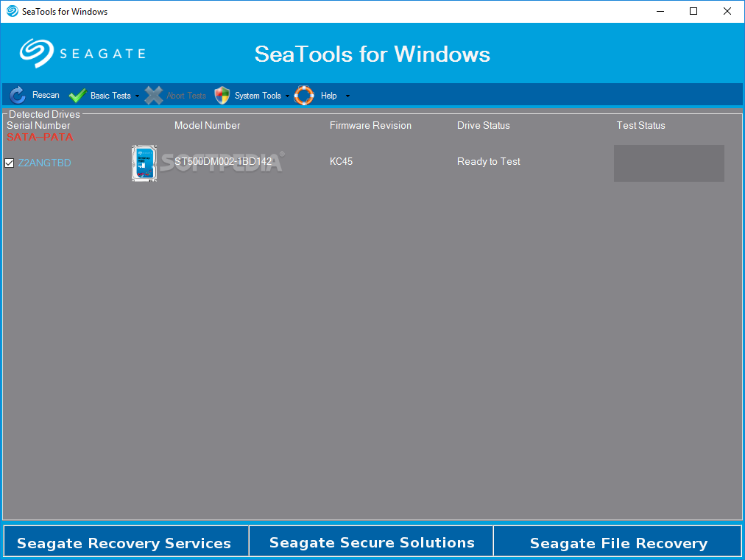Click the green checkmark Basic Tests icon

77,96
